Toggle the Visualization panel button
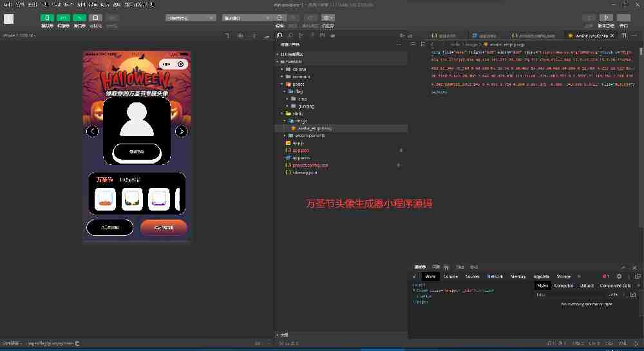 [95, 17]
